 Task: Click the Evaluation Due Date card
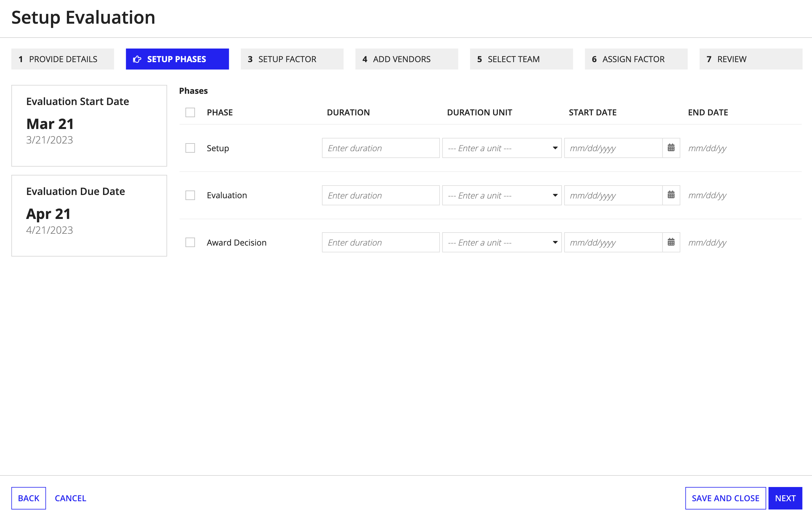(89, 216)
